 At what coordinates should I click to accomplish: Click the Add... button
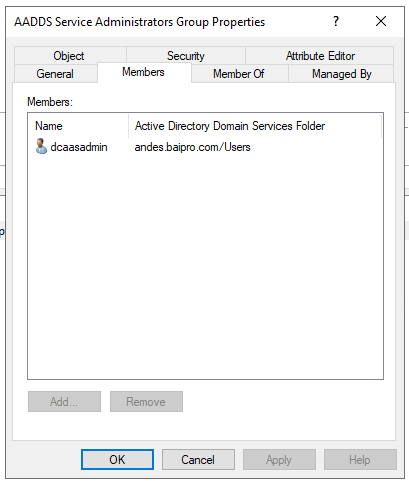coord(64,401)
